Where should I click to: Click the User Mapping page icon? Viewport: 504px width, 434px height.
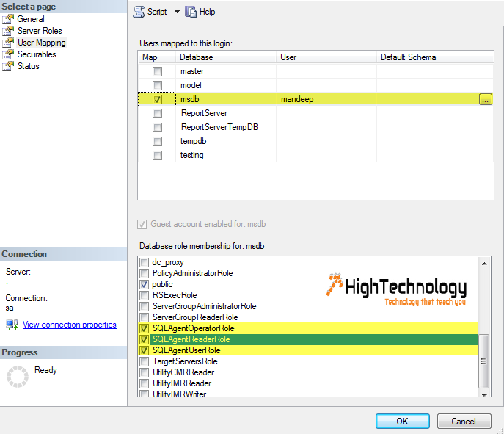pos(8,43)
